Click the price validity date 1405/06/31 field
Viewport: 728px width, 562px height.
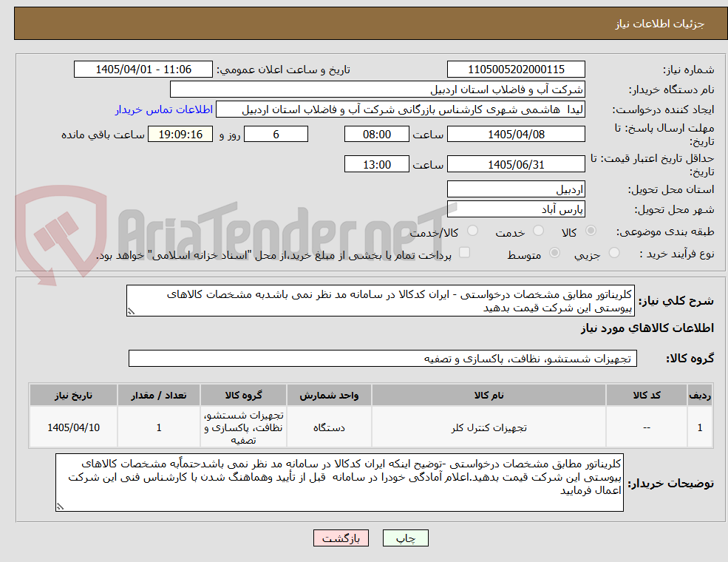pyautogui.click(x=516, y=164)
